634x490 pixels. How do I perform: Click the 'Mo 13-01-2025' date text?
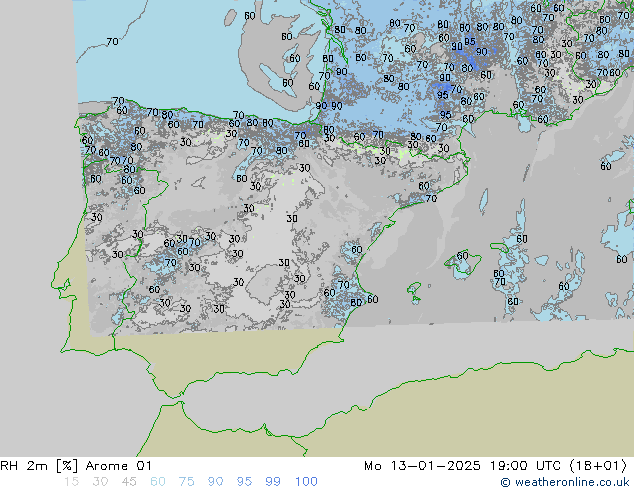click(x=423, y=466)
